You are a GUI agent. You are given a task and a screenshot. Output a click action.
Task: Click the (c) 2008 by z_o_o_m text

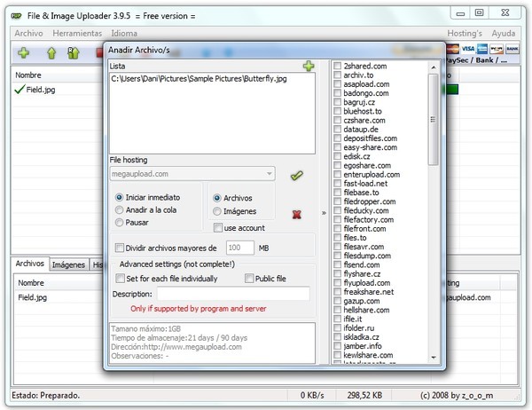[x=457, y=395]
